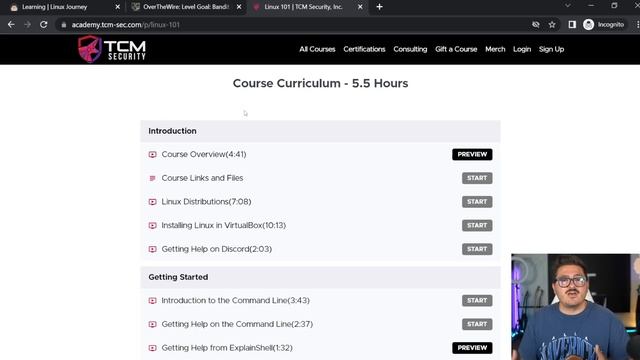Click START for Introduction to the Command Line
This screenshot has width=640, height=360.
(x=477, y=301)
